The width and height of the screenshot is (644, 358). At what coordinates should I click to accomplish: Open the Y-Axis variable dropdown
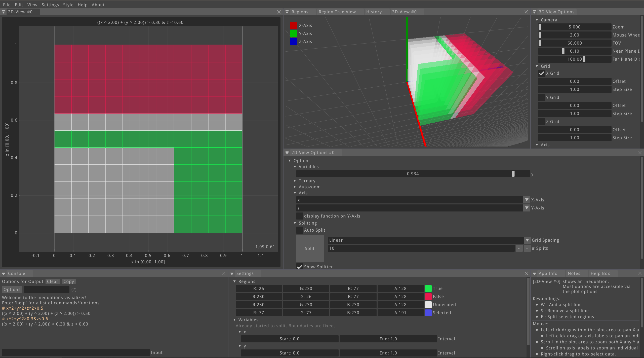tap(527, 208)
